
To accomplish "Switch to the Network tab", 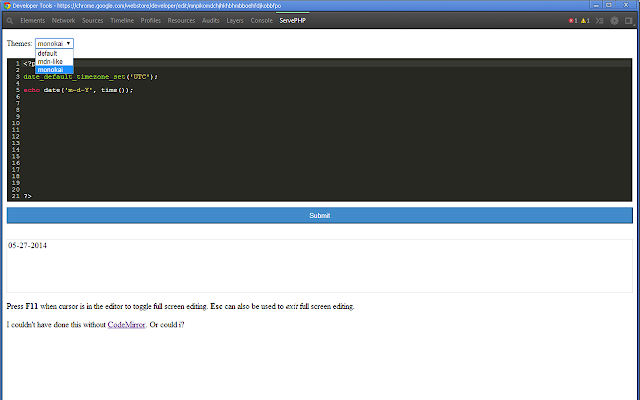I will 63,20.
